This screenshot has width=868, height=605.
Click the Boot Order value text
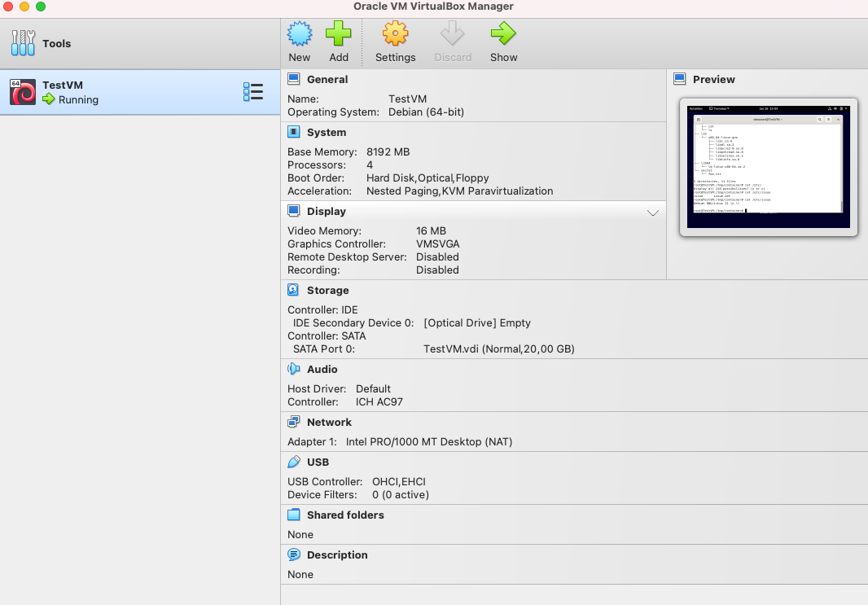pyautogui.click(x=427, y=178)
